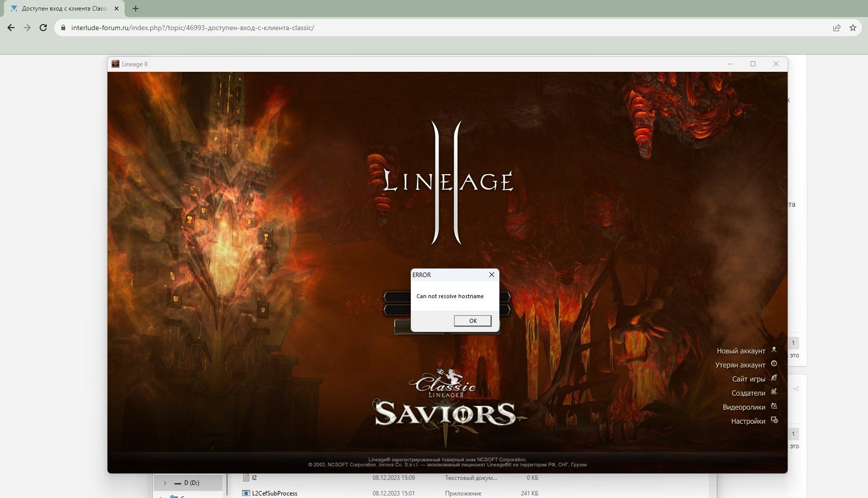Click the person icon beside Новый аккаунт

pyautogui.click(x=774, y=350)
